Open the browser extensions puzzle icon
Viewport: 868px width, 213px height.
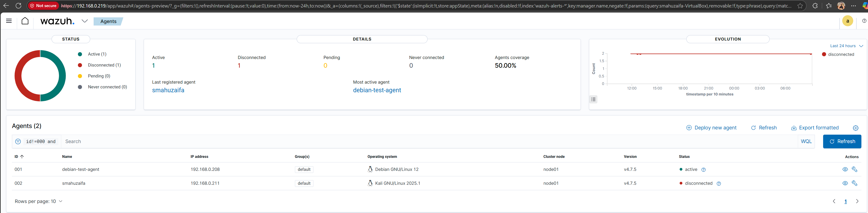tap(815, 6)
